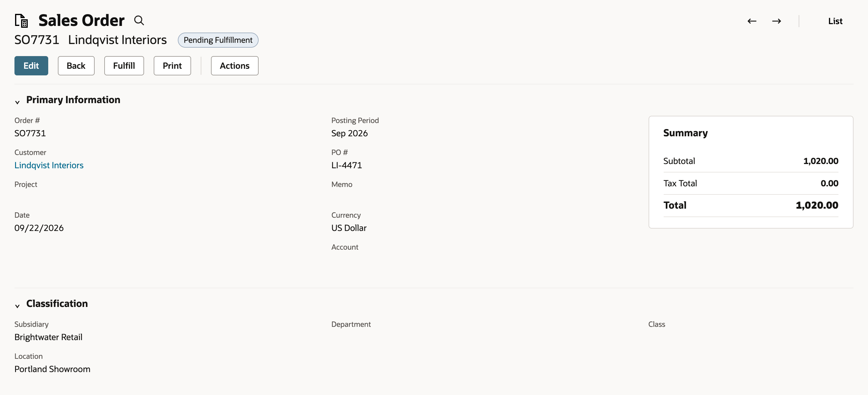Print the sales order

[172, 66]
